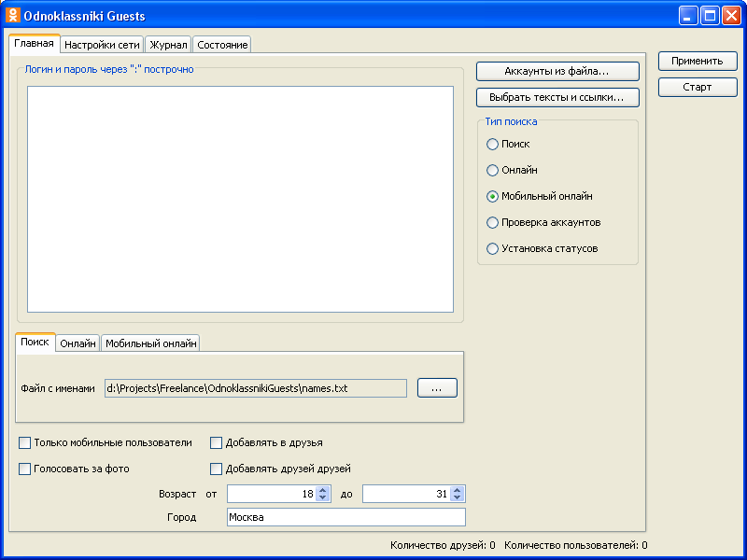Click the Аккаунты из файла button
Image resolution: width=747 pixels, height=560 pixels.
pyautogui.click(x=557, y=72)
